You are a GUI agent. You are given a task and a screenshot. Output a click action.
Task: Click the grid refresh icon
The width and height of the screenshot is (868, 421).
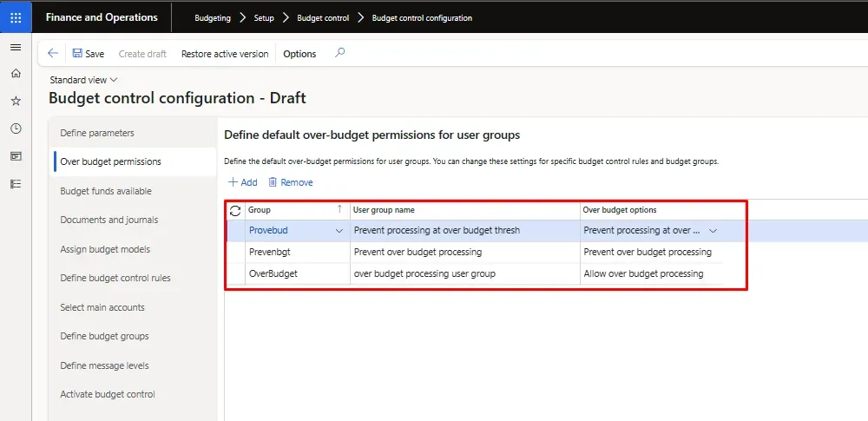[235, 210]
